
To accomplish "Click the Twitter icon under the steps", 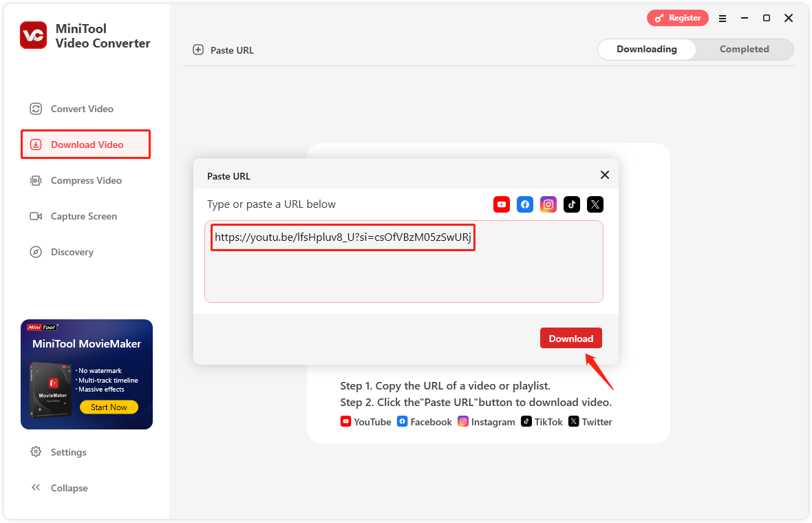I will 573,421.
